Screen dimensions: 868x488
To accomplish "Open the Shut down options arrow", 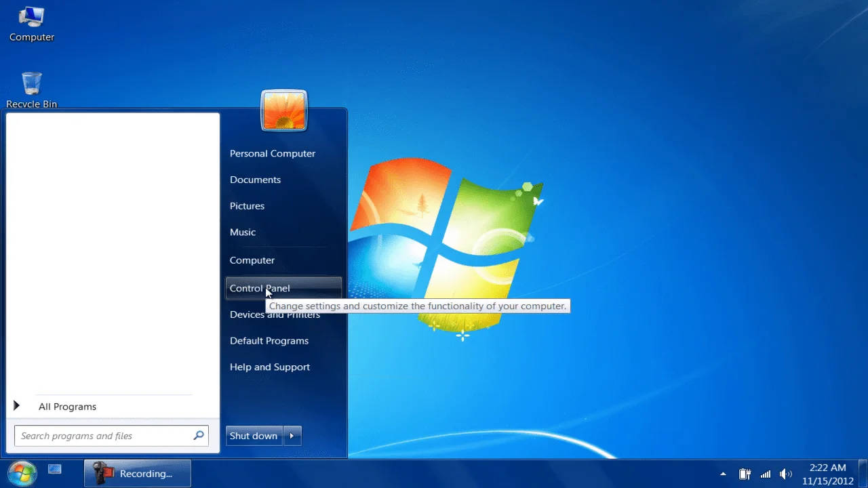I will (x=292, y=436).
